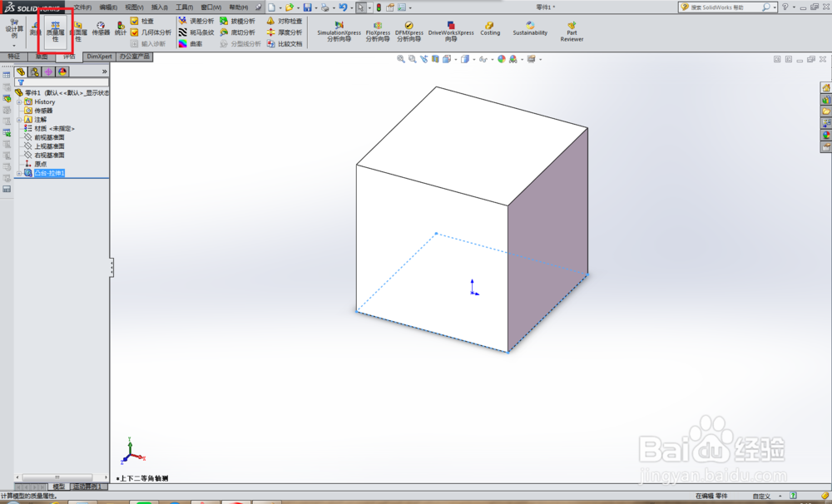
Task: Run 拔模分析 draft analysis
Action: click(237, 21)
